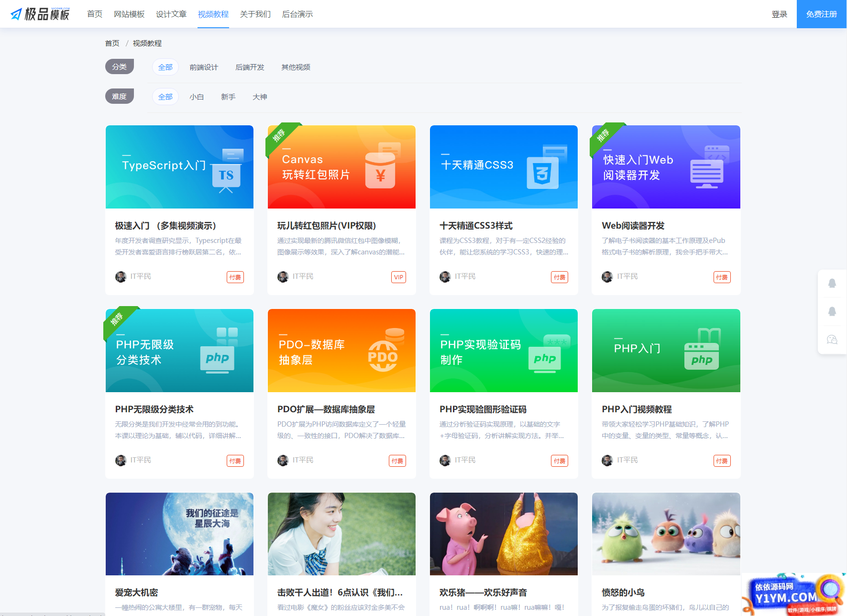Image resolution: width=847 pixels, height=616 pixels.
Task: Open the 网站模板 nav menu item
Action: click(x=129, y=14)
